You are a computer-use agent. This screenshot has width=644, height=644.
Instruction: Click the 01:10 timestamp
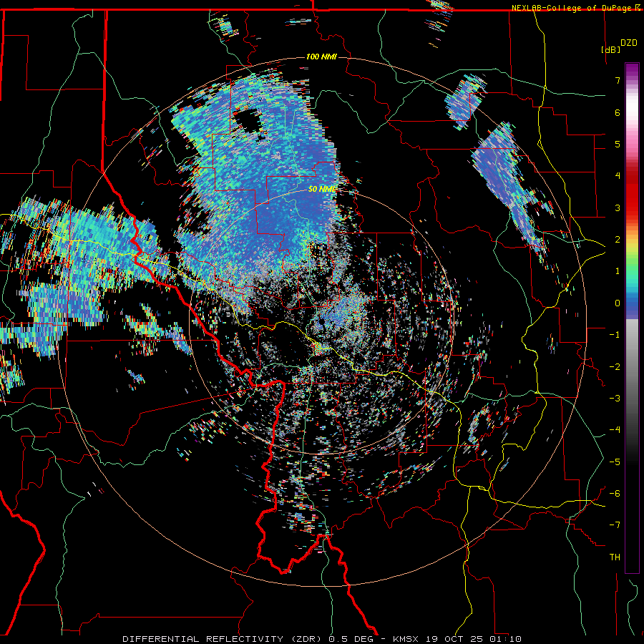pyautogui.click(x=506, y=639)
